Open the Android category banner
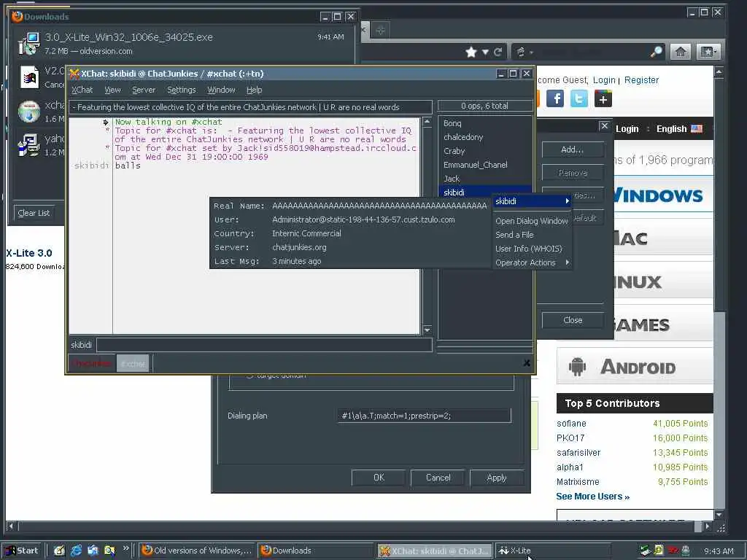Image resolution: width=747 pixels, height=560 pixels. 635,366
